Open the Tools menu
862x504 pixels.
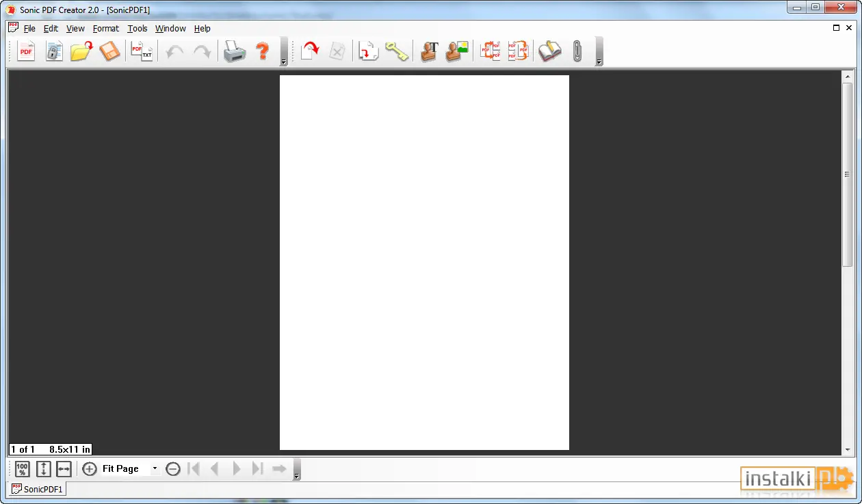(138, 29)
